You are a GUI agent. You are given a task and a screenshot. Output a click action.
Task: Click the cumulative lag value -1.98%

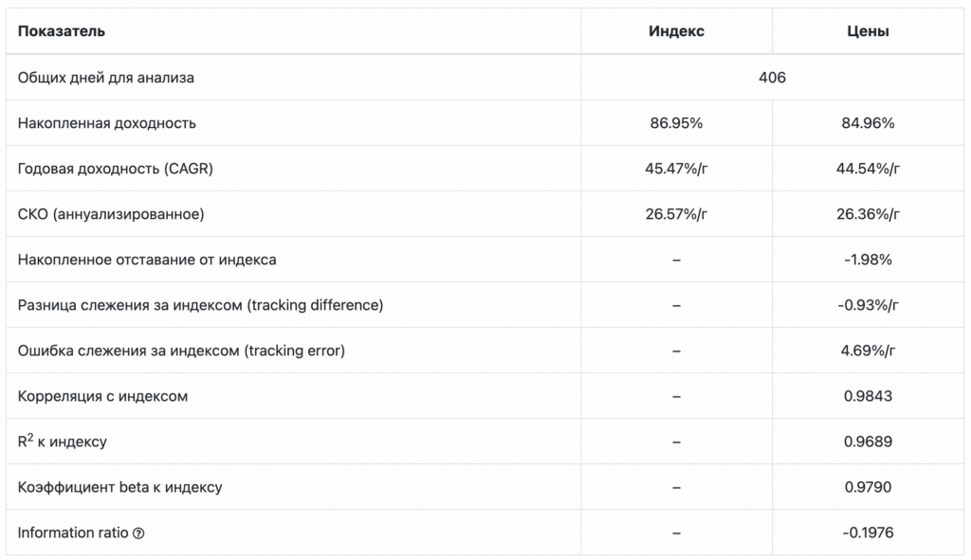point(868,260)
